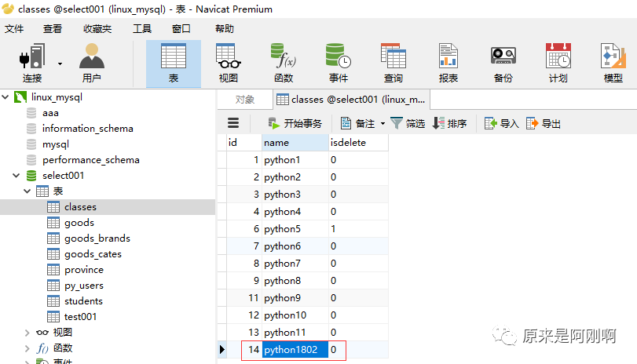Open the User (用户) panel
637x364 pixels.
[91, 63]
